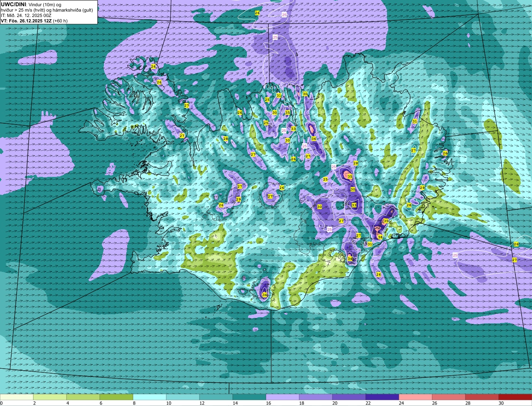Click the title line 'UWC/DINI: Vindur (10m) og'

[31, 4]
